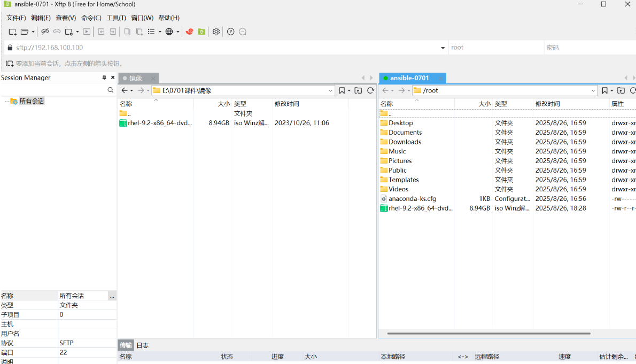
Task: Open help via question mark icon
Action: coord(230,32)
